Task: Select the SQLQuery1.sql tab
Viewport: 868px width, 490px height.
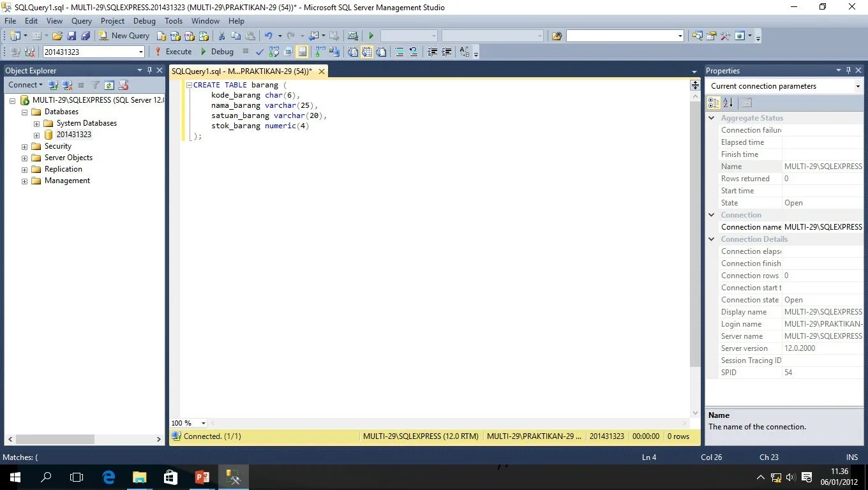Action: [x=242, y=71]
